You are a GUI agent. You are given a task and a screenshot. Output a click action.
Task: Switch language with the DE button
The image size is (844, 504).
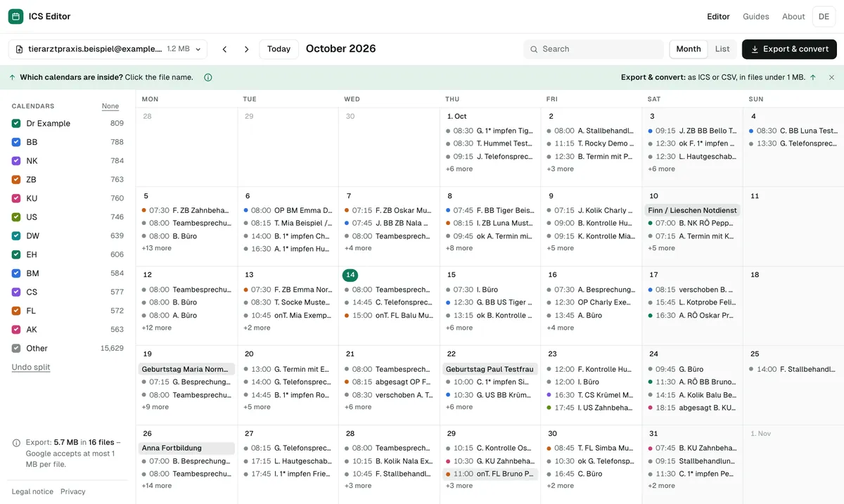coord(824,16)
